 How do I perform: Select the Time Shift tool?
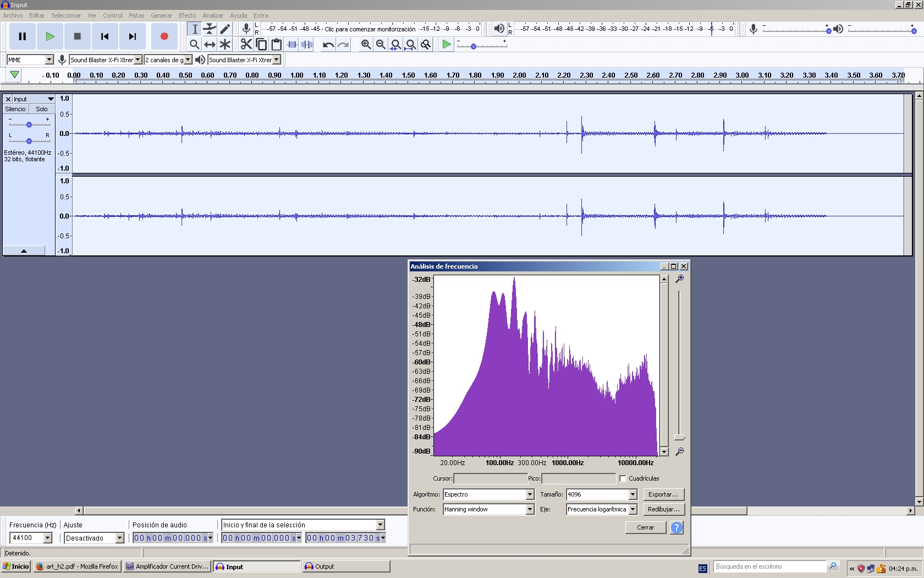point(210,45)
